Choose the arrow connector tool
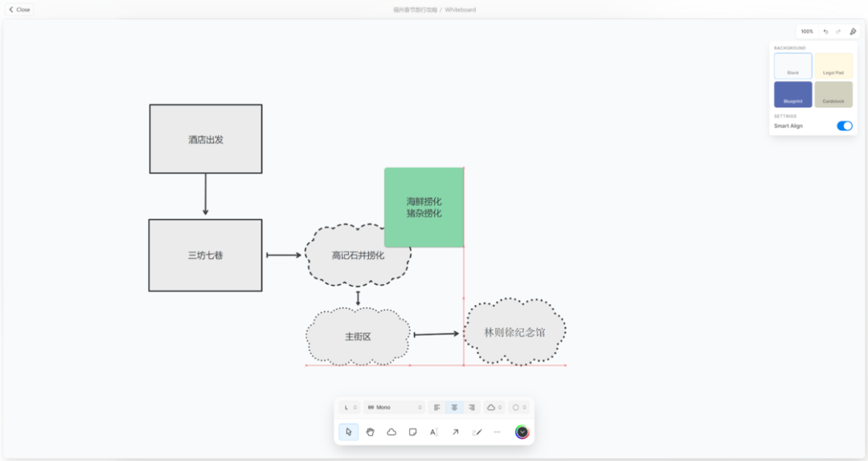The height and width of the screenshot is (461, 868). 455,431
